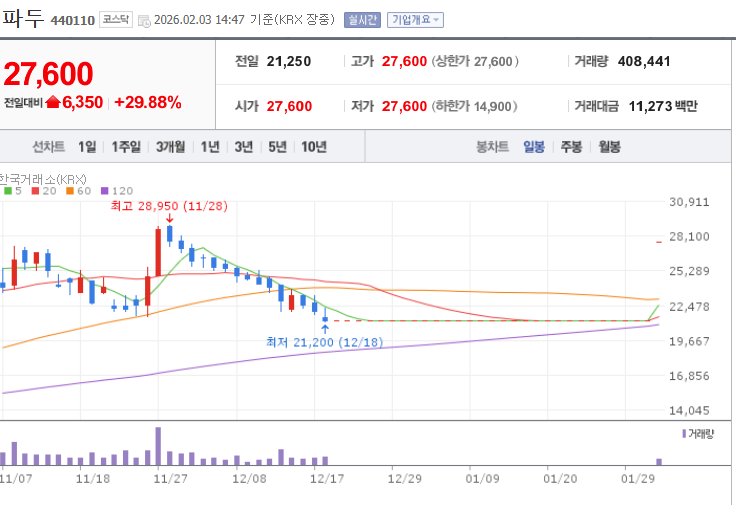Click the red up-arrow price change icon

[53, 102]
